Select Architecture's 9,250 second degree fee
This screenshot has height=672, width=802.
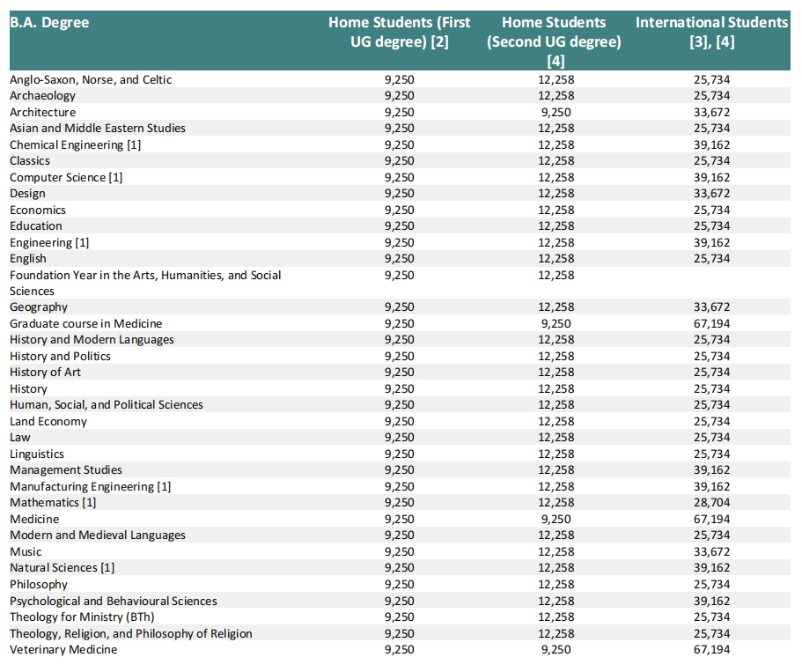tap(556, 112)
